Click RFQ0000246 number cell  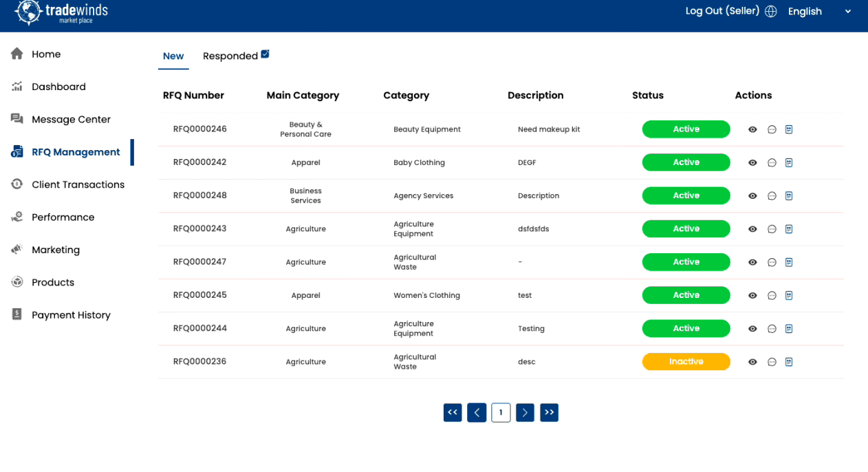pos(199,129)
